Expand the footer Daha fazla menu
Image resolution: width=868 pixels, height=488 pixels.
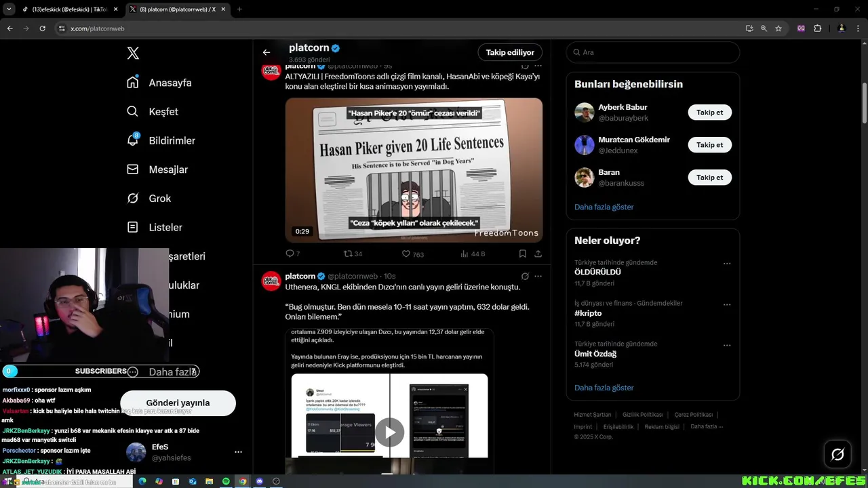707,426
